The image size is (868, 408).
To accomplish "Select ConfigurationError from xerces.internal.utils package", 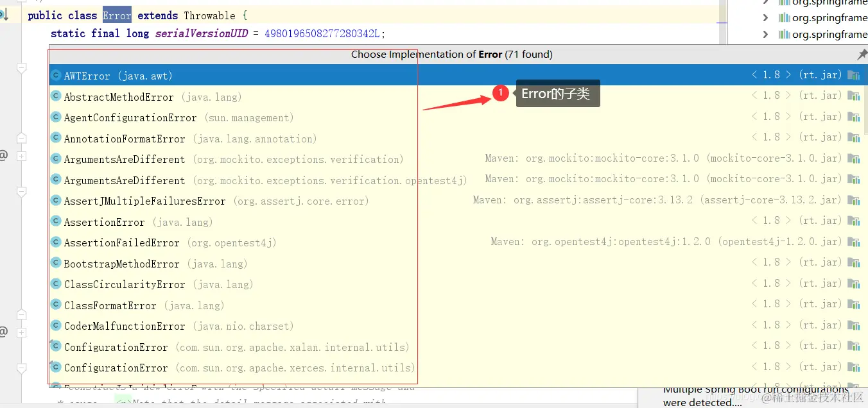I will point(455,367).
